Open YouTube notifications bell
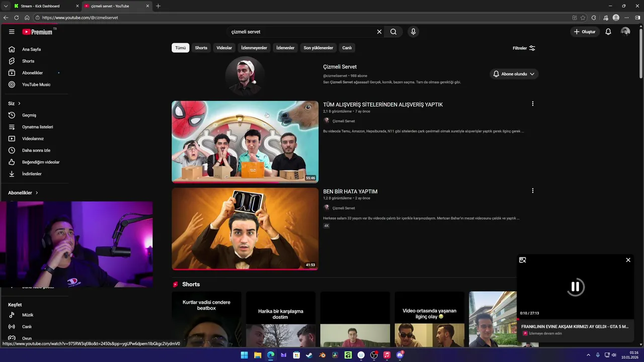This screenshot has height=362, width=644. pos(608,32)
